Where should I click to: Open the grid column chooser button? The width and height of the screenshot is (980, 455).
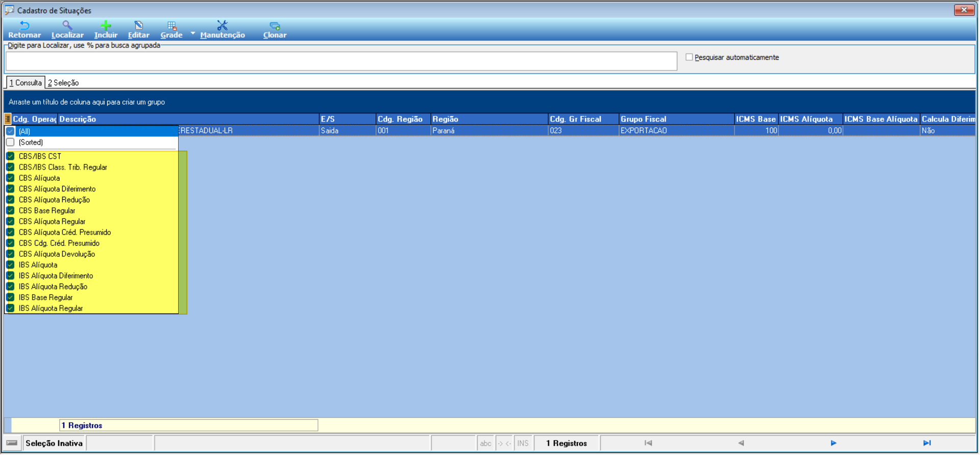(8, 119)
